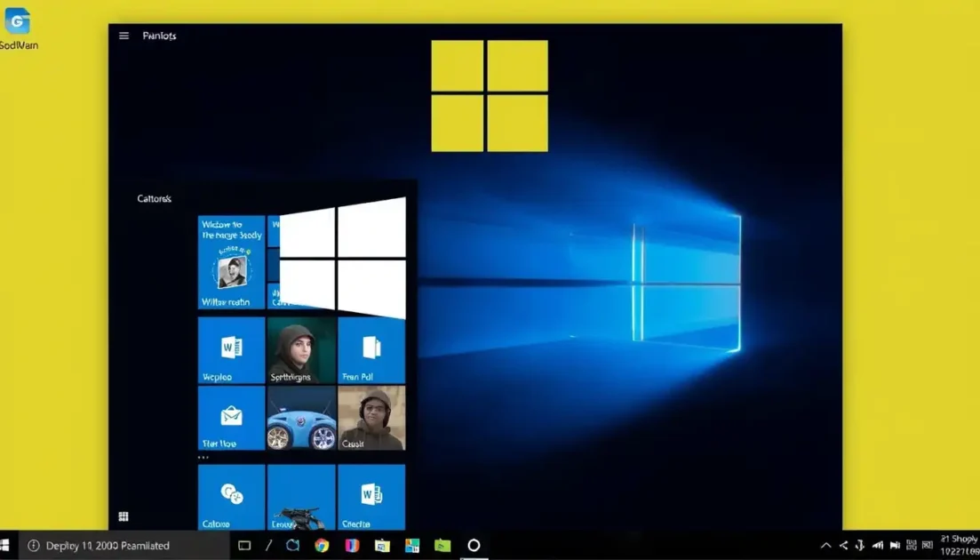Click the slash pen icon in the taskbar
Image resolution: width=980 pixels, height=560 pixels.
click(268, 546)
